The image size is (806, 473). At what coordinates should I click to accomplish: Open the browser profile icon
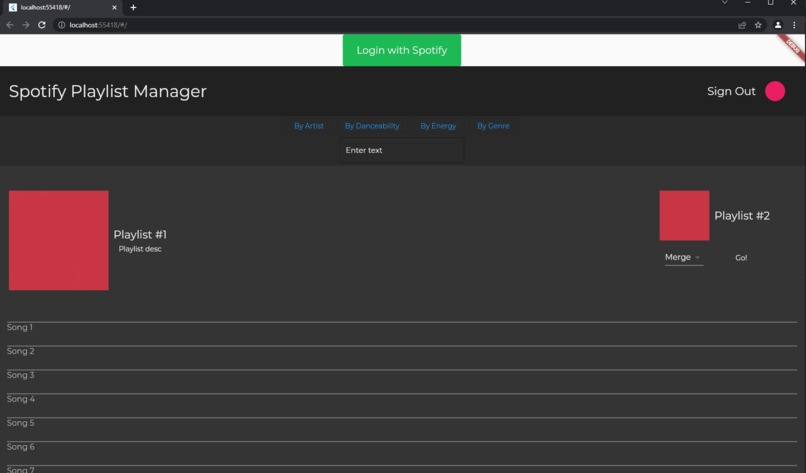(x=778, y=25)
